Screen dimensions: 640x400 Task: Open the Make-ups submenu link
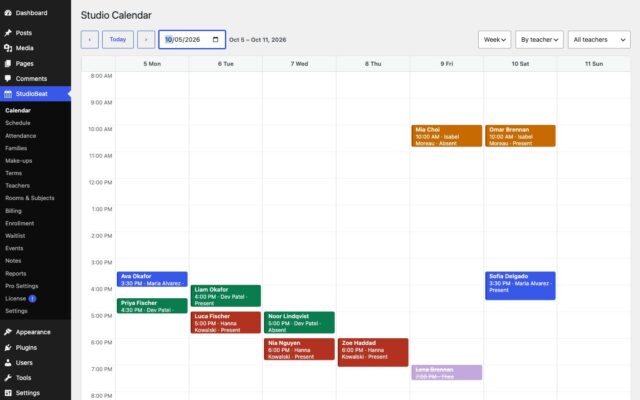tap(19, 160)
